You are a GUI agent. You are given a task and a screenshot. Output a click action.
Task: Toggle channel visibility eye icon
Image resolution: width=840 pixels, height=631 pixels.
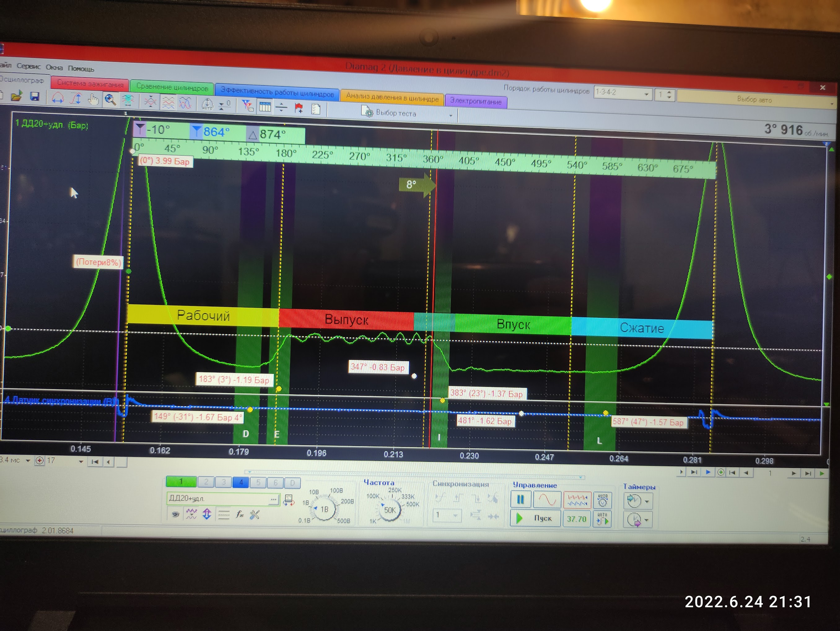(x=175, y=514)
